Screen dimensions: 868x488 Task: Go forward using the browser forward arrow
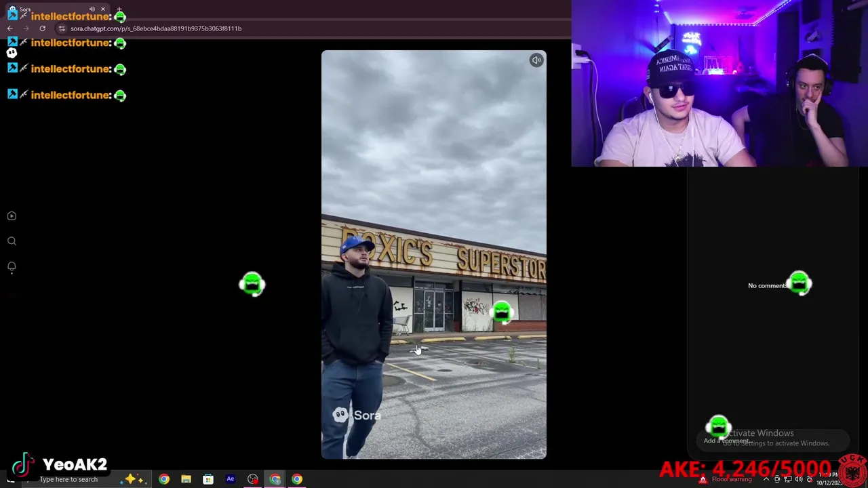(x=26, y=28)
